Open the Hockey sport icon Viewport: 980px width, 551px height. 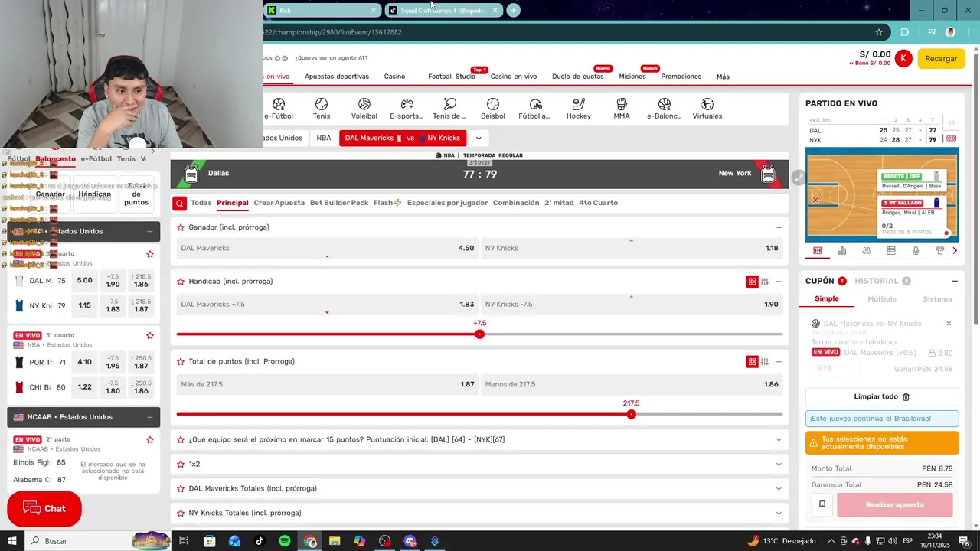click(579, 103)
